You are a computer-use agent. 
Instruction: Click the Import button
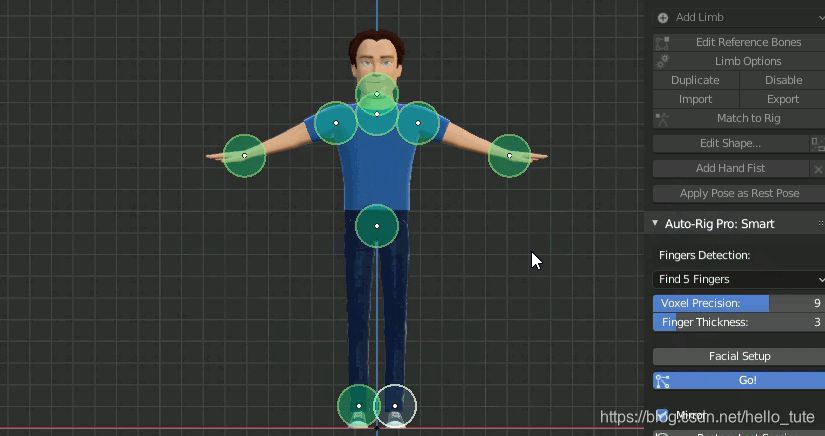(695, 99)
